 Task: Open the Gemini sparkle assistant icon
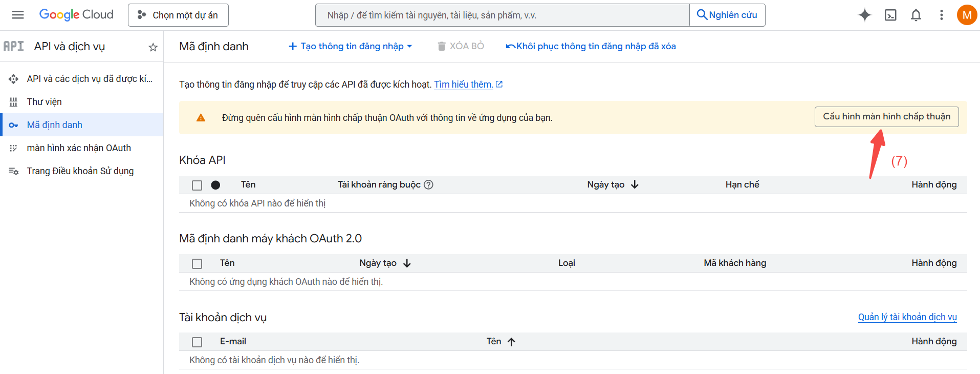point(865,15)
